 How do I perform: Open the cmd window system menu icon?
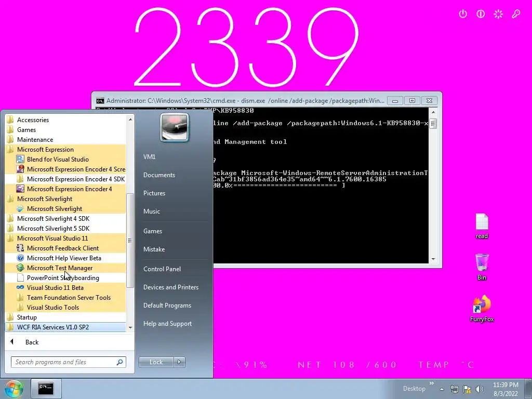click(100, 101)
